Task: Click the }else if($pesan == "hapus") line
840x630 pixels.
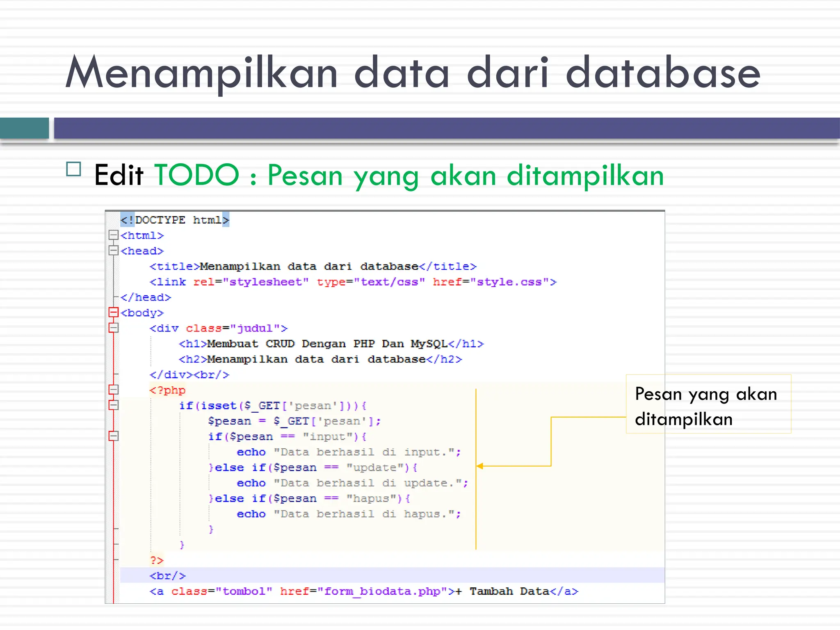Action: click(309, 499)
